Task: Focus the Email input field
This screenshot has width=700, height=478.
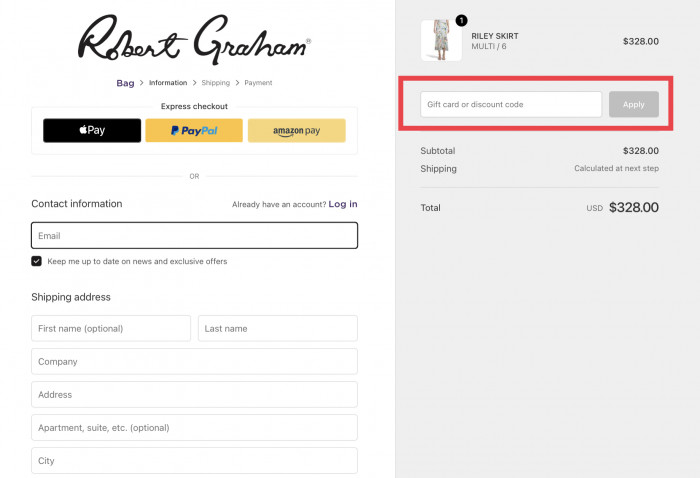Action: (x=194, y=235)
